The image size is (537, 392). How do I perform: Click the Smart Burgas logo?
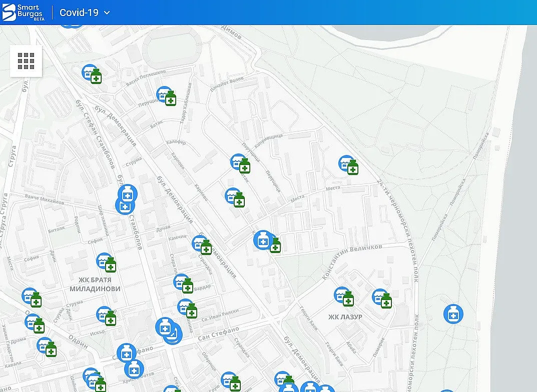coord(24,12)
